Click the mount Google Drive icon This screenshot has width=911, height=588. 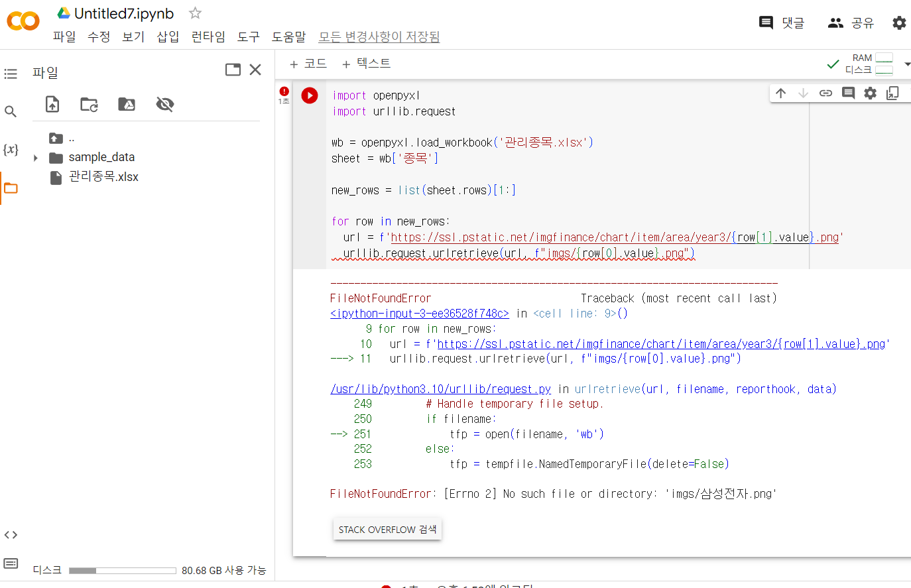pyautogui.click(x=127, y=104)
